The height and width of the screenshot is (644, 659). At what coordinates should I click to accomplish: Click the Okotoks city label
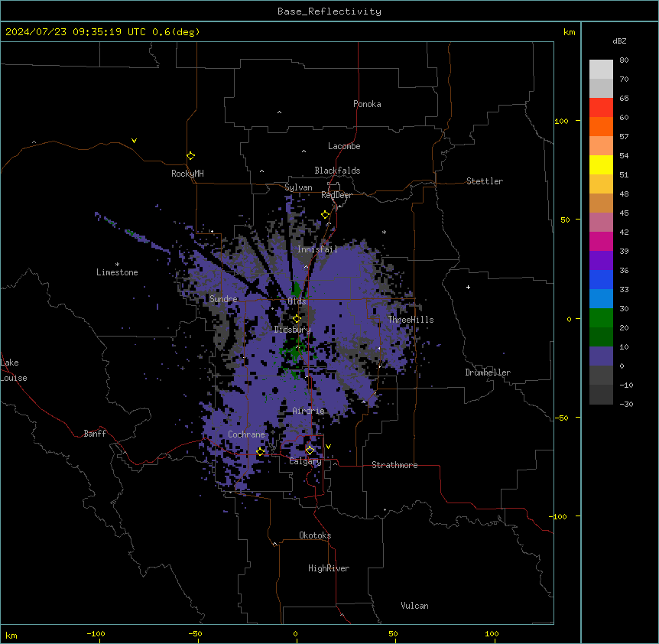[315, 535]
